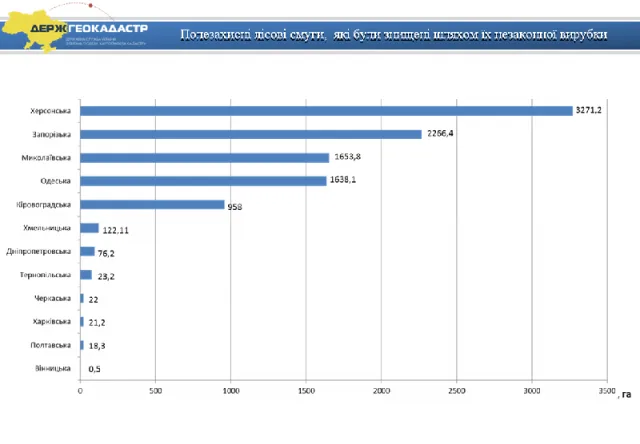The width and height of the screenshot is (640, 444).
Task: Click the Черкаська region label
Action: [53, 298]
